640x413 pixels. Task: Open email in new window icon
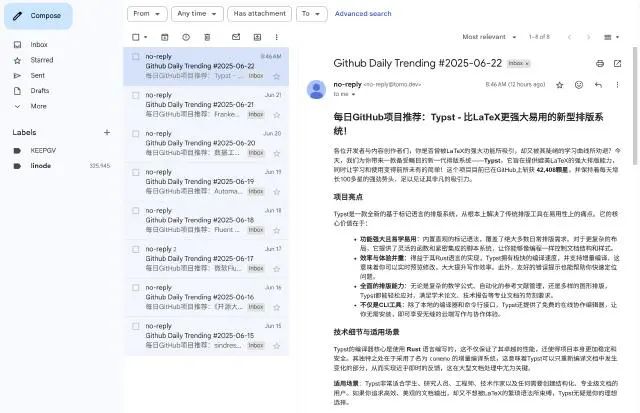point(617,64)
